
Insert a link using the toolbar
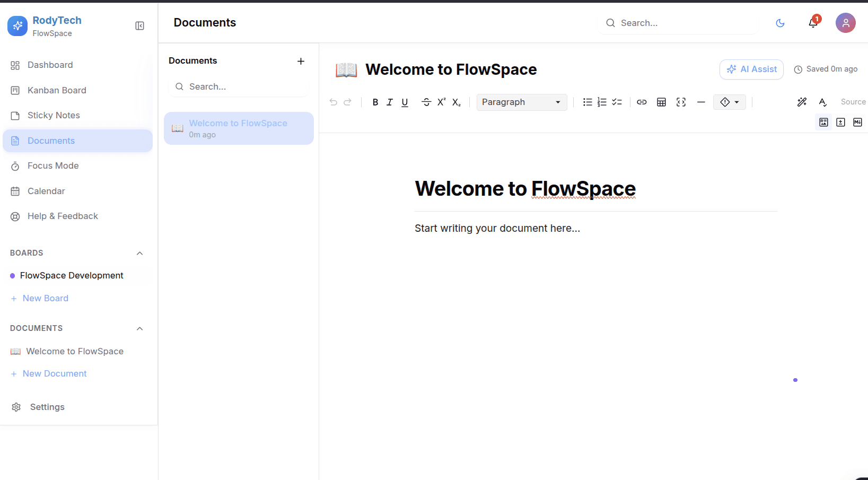coord(642,102)
